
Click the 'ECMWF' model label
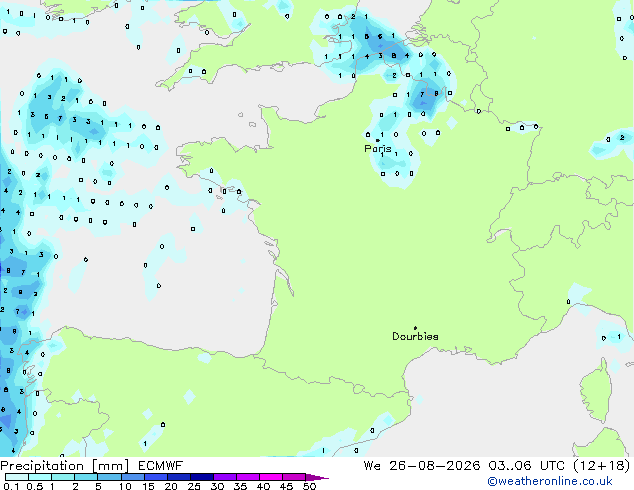160,466
